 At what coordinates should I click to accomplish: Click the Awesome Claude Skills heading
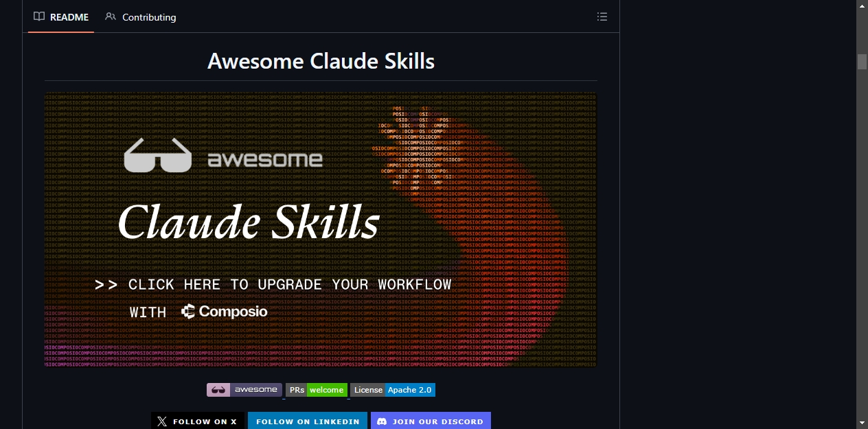click(321, 61)
